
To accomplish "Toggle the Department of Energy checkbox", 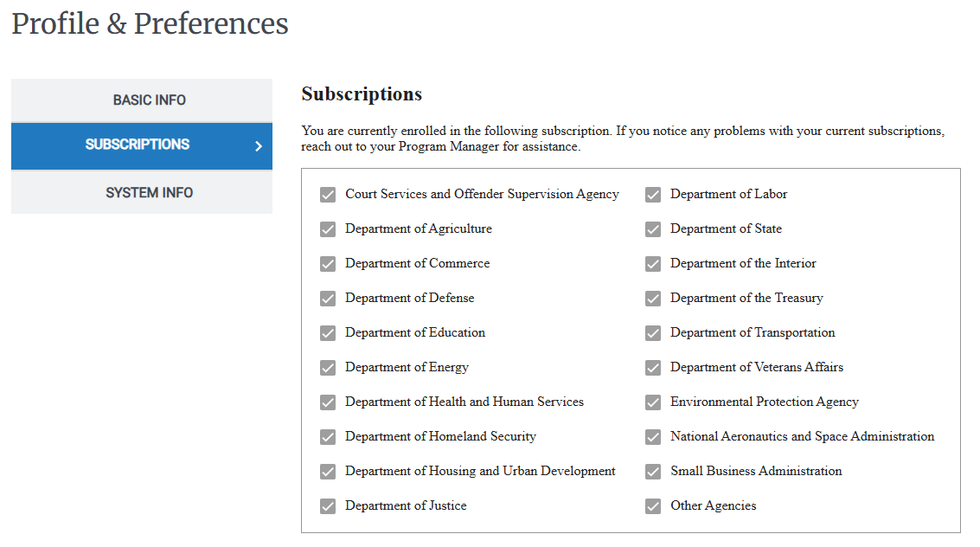I will coord(328,367).
